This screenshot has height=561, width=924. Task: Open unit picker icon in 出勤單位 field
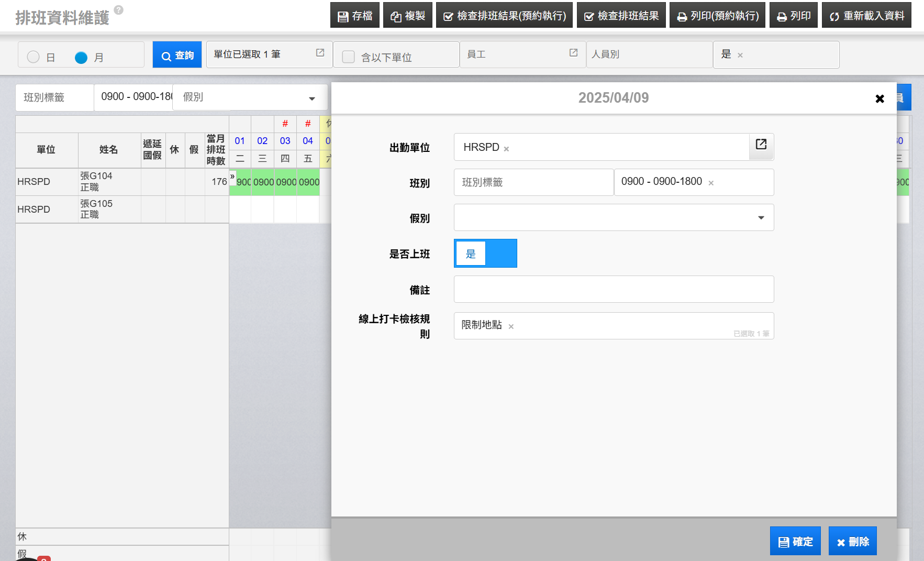pos(761,145)
